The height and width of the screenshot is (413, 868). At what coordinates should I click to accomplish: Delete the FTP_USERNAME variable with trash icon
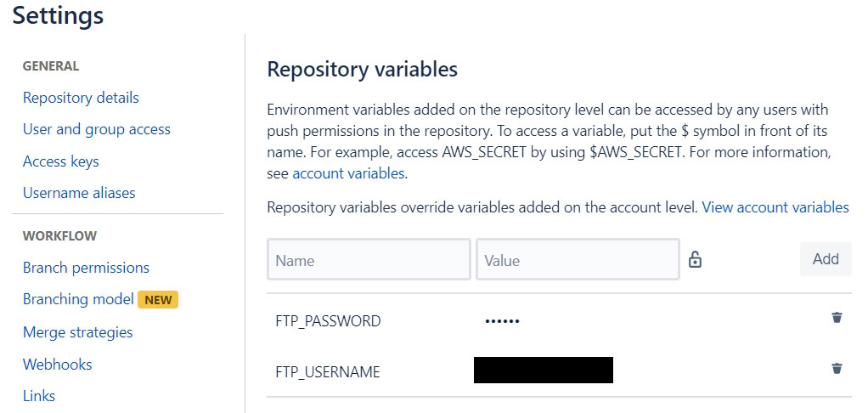(x=837, y=368)
